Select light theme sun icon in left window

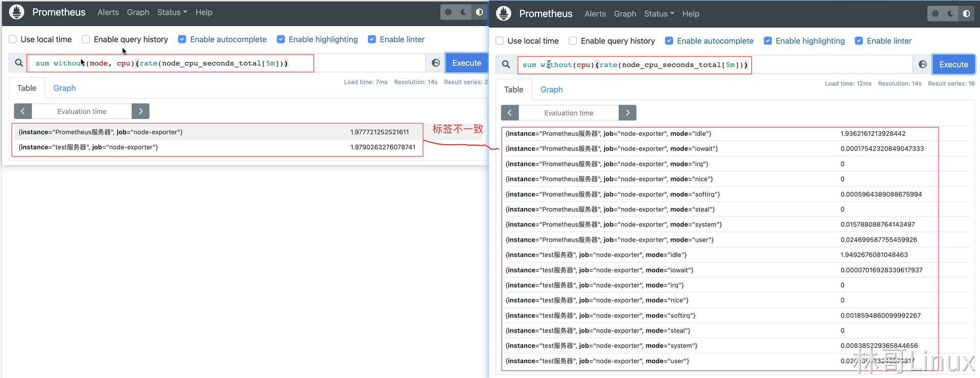pyautogui.click(x=448, y=12)
